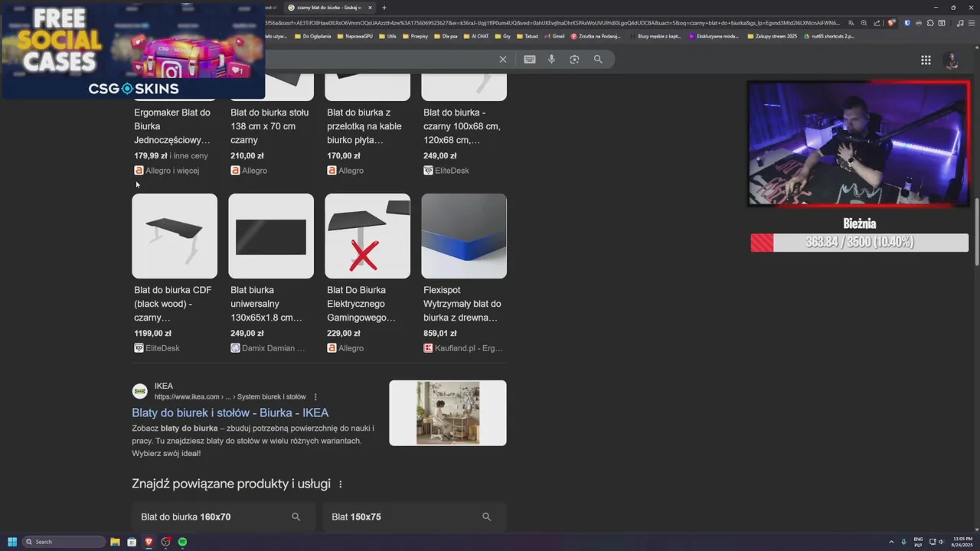This screenshot has width=980, height=551.
Task: Open the ENG PLP language switcher
Action: [x=918, y=542]
